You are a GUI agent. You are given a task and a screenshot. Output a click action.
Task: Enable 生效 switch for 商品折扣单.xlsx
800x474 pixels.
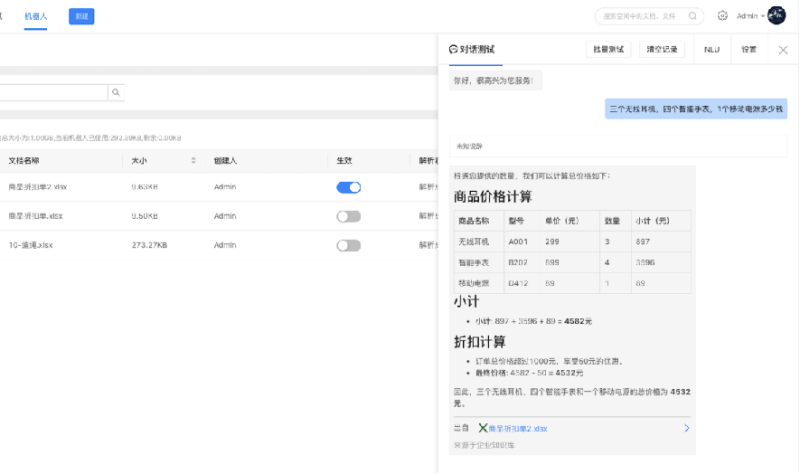tap(348, 216)
